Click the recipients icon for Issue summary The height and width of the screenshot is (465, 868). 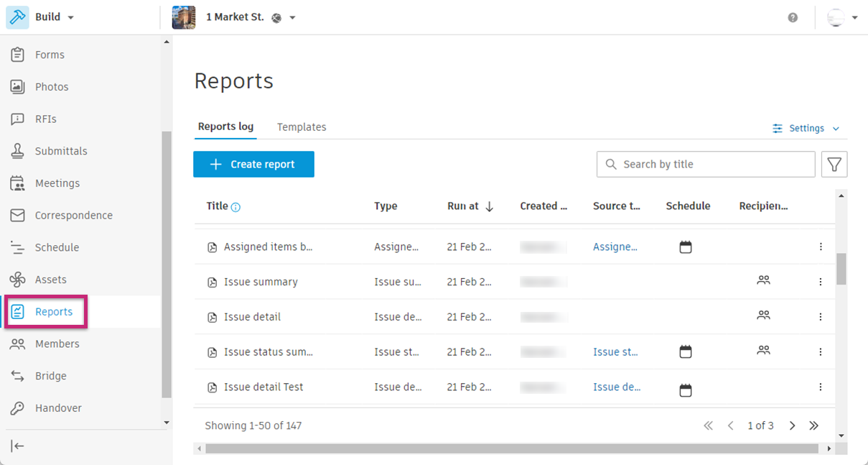pos(763,281)
